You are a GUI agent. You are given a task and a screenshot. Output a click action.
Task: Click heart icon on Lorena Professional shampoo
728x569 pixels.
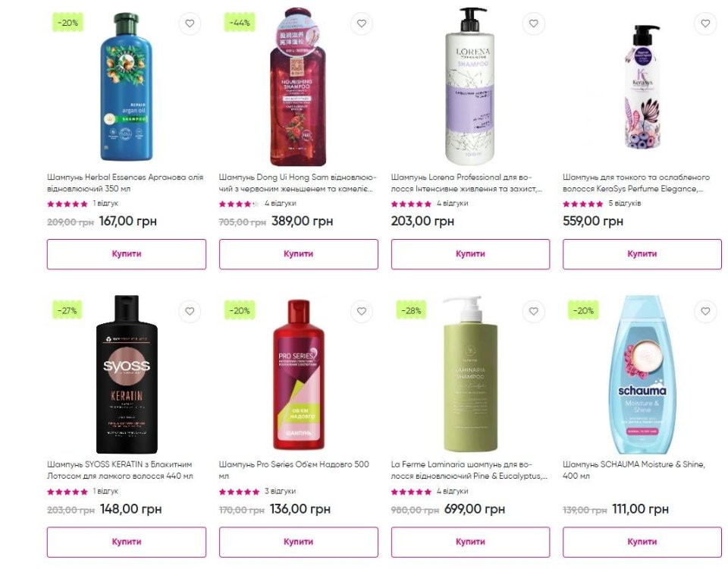tap(533, 24)
